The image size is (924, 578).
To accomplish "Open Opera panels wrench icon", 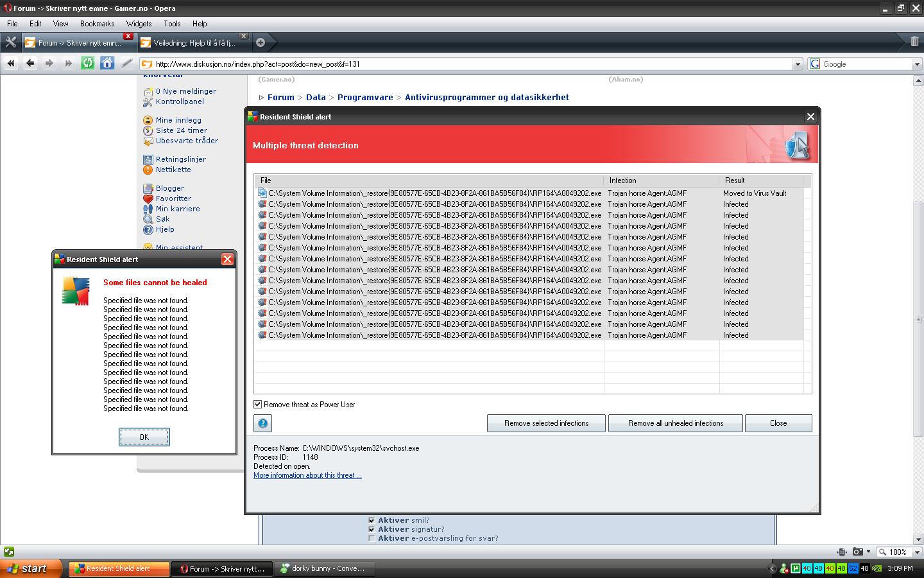I will [x=10, y=42].
